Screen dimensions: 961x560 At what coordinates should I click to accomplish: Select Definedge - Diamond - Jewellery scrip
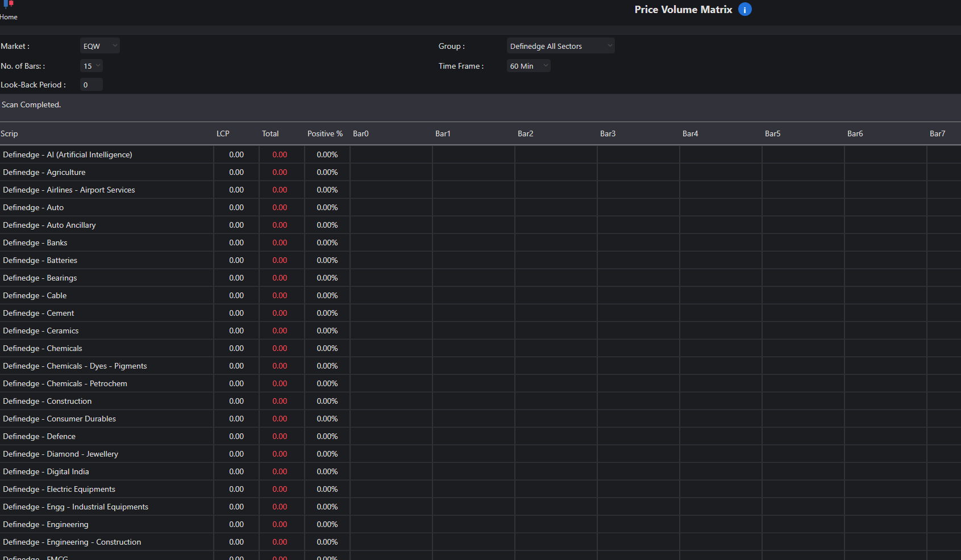pyautogui.click(x=61, y=454)
